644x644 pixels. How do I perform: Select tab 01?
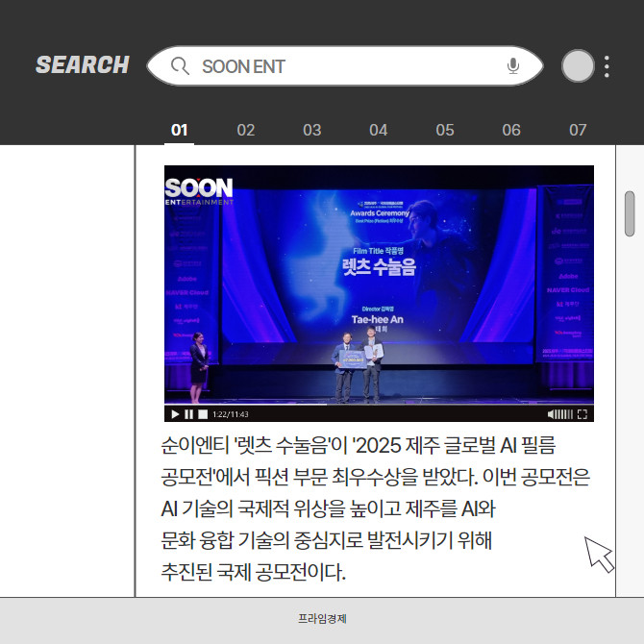pyautogui.click(x=180, y=130)
